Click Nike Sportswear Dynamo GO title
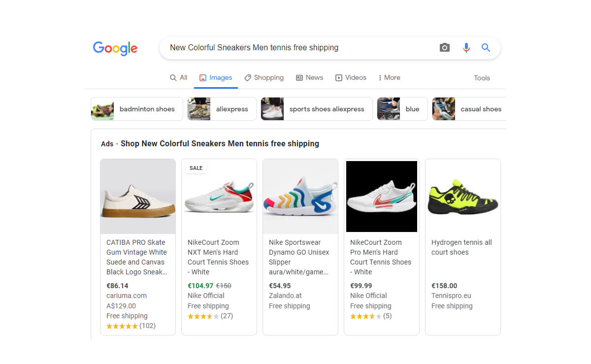The height and width of the screenshot is (364, 591). tap(299, 257)
